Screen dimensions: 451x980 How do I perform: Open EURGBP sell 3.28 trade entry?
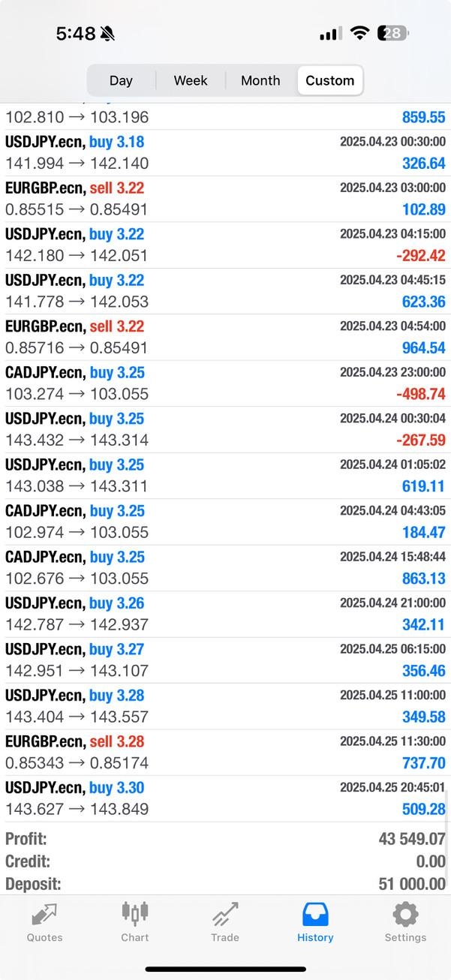tap(225, 752)
